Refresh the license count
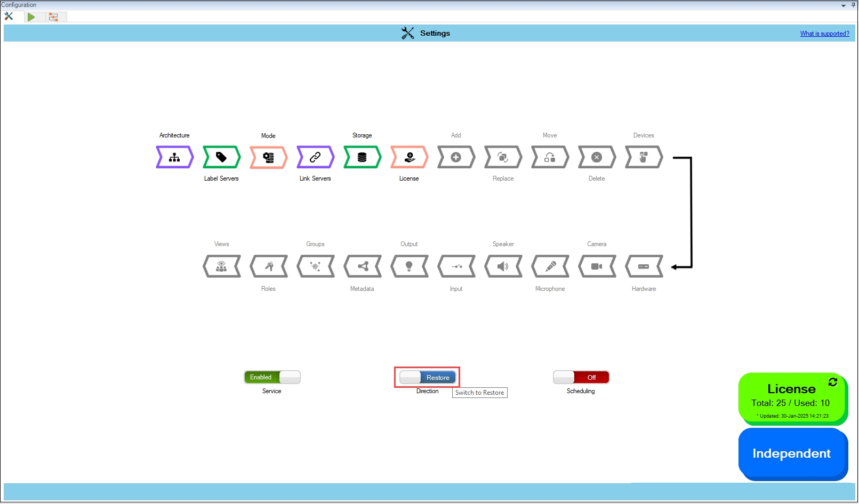This screenshot has height=504, width=859. tap(832, 382)
